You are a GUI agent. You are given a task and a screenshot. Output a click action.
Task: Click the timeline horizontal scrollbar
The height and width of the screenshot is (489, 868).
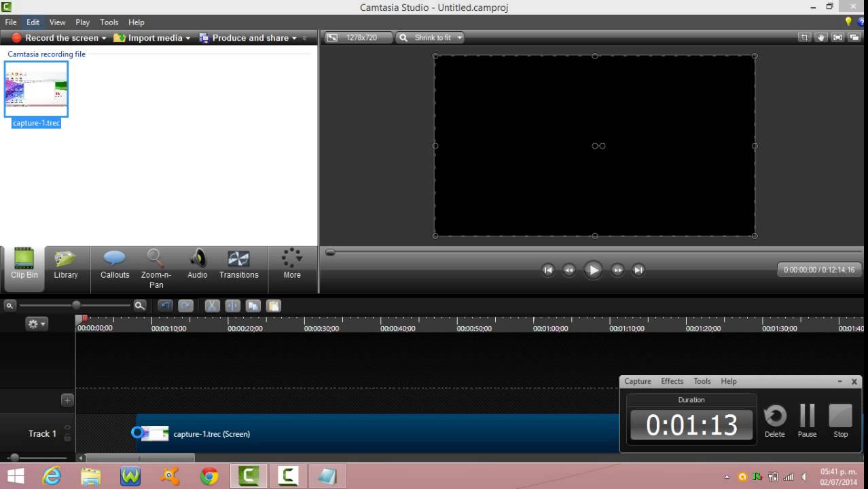pos(140,458)
